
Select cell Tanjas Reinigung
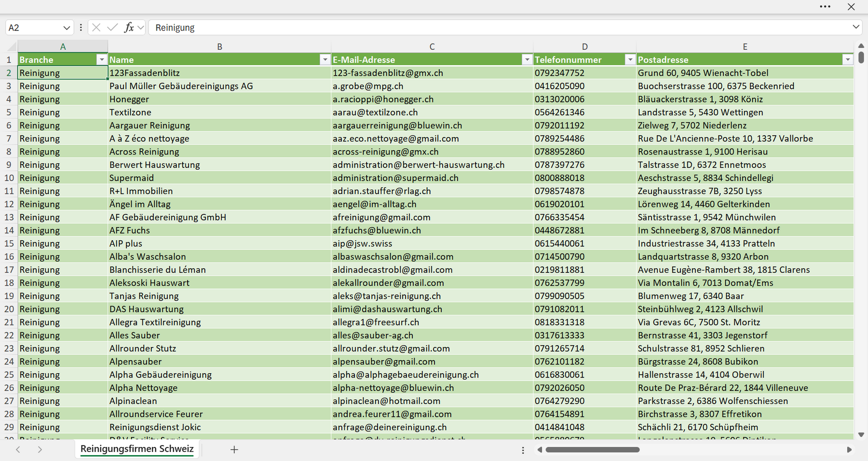point(219,296)
